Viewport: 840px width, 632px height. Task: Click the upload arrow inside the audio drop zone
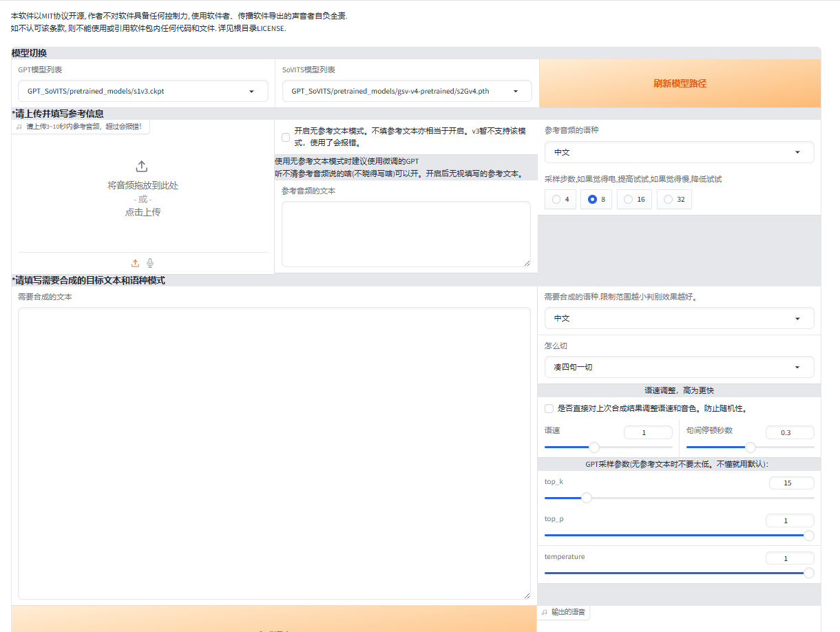141,166
